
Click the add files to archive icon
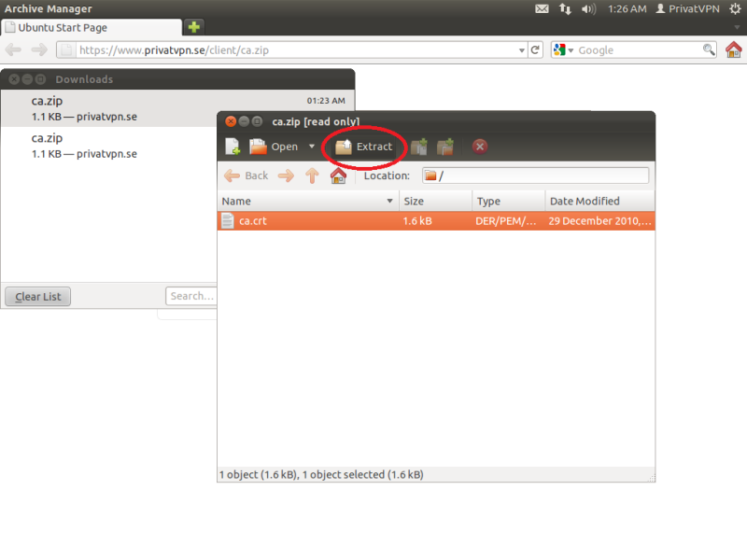click(419, 147)
